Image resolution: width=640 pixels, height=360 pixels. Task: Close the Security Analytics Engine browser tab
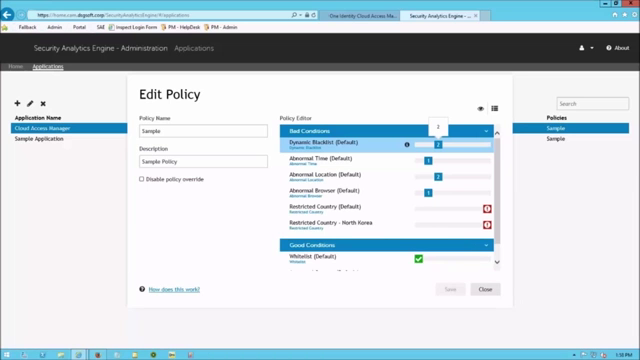(476, 16)
